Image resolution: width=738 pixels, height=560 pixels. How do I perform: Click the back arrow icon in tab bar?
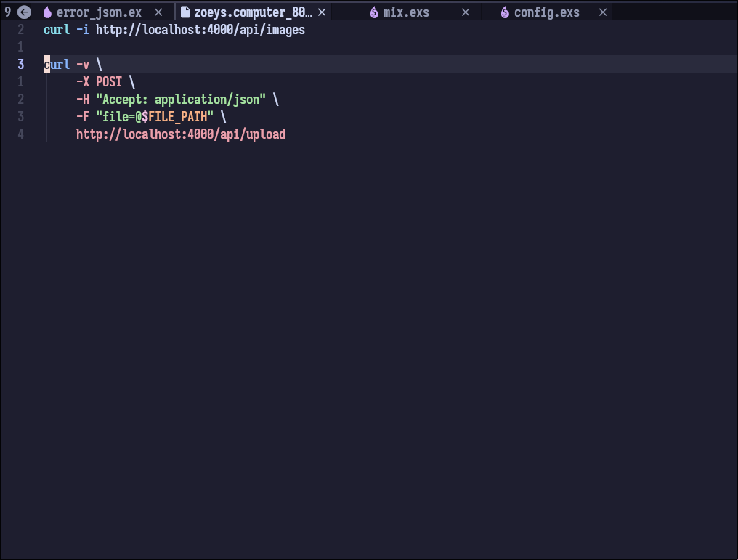coord(24,12)
